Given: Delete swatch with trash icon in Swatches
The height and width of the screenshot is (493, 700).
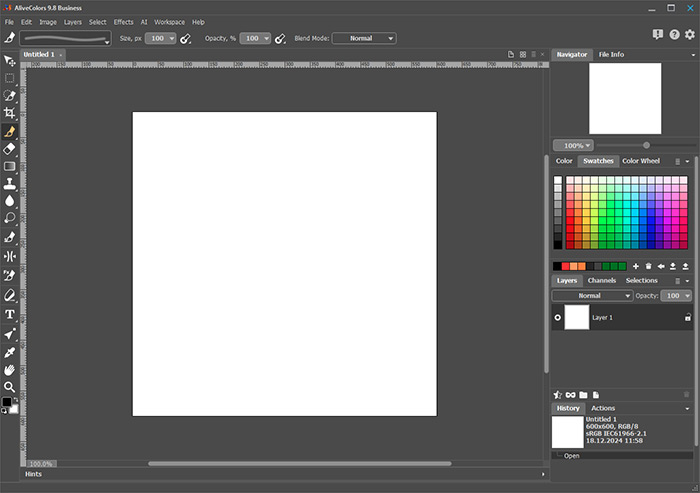Looking at the screenshot, I should [648, 266].
